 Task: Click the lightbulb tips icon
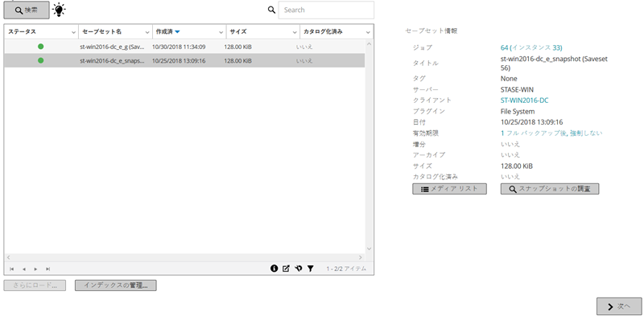[59, 10]
